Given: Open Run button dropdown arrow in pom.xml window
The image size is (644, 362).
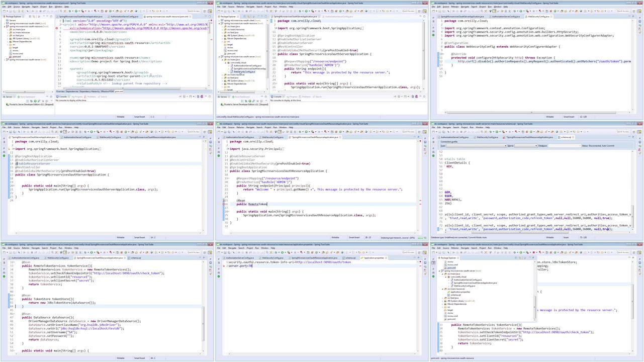Looking at the screenshot, I should coord(79,11).
